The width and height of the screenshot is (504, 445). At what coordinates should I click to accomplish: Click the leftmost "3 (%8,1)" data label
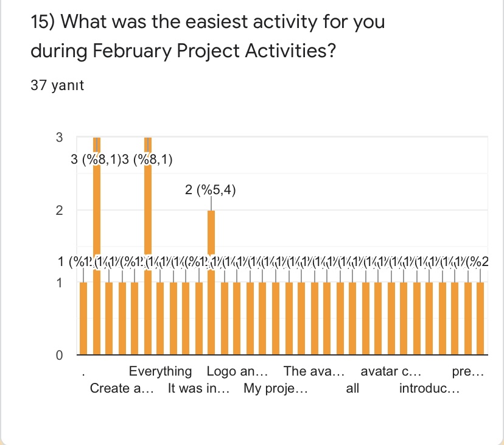96,160
